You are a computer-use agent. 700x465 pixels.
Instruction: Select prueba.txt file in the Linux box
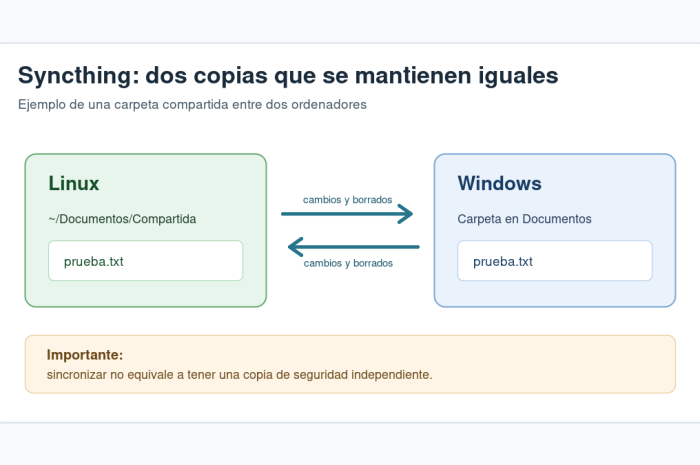click(x=146, y=261)
